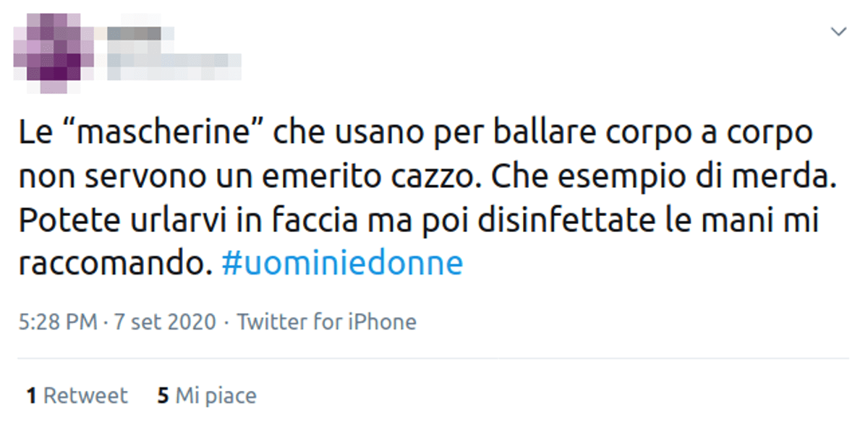Image resolution: width=868 pixels, height=422 pixels.
Task: Open the Twitter for iPhone source link
Action: tap(327, 322)
